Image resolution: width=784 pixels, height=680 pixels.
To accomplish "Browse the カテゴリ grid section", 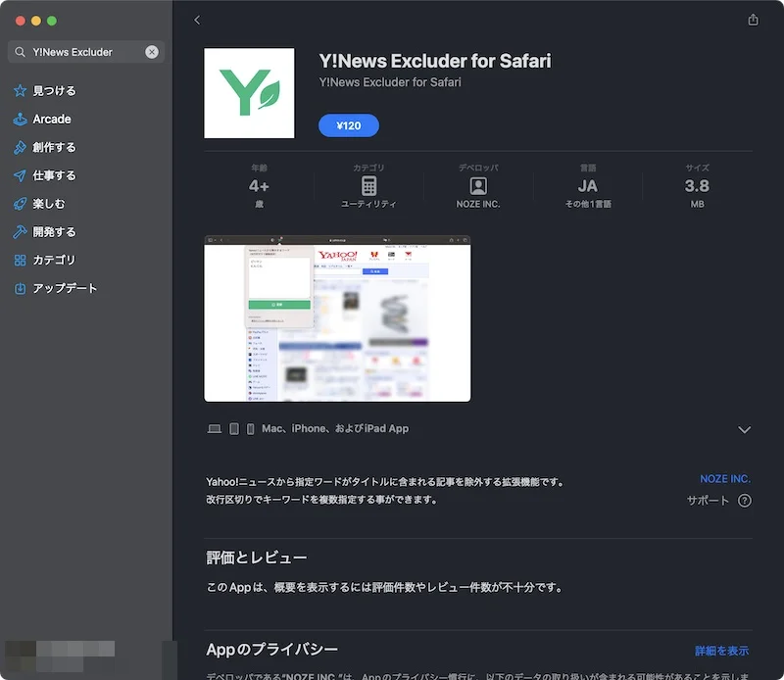I will coord(54,261).
